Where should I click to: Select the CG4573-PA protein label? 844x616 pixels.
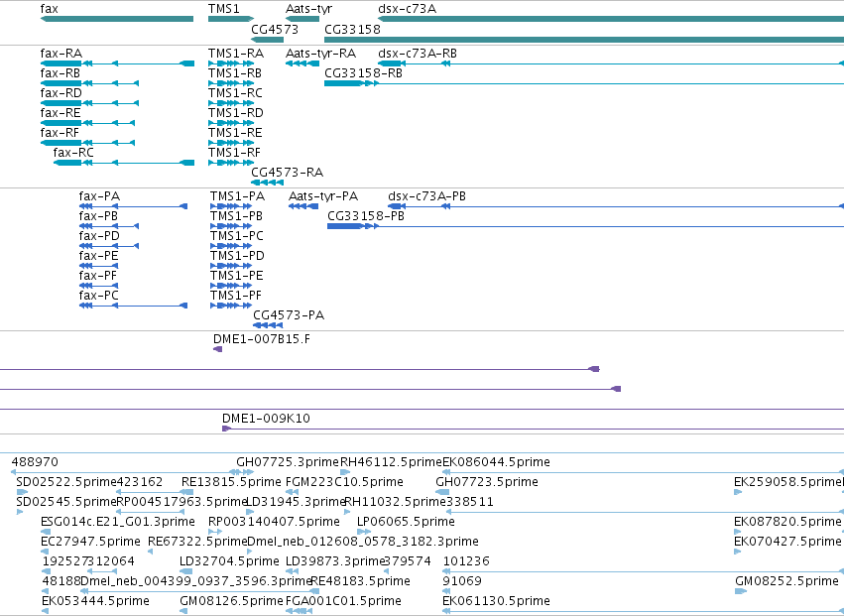pos(289,315)
